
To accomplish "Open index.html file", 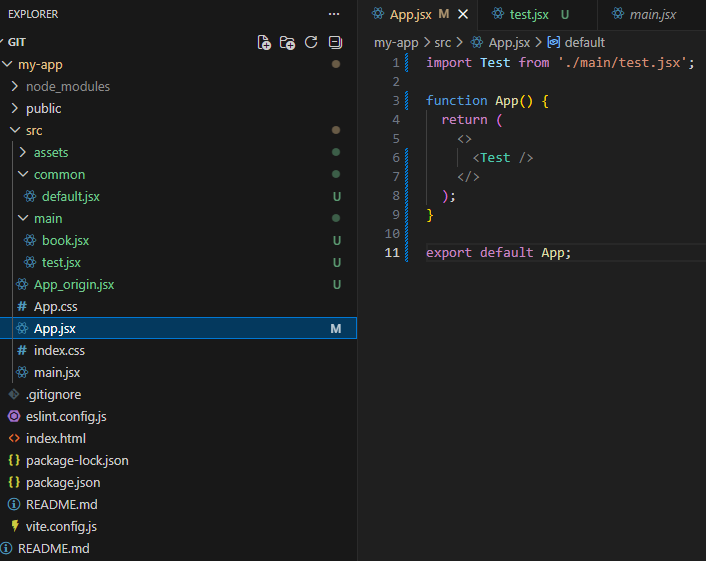I will tap(55, 439).
